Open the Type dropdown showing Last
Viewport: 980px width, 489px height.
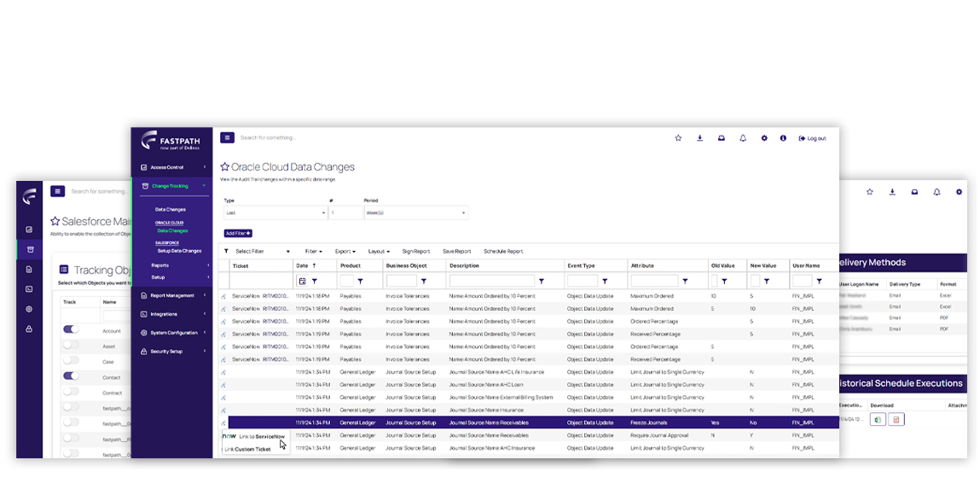click(275, 212)
